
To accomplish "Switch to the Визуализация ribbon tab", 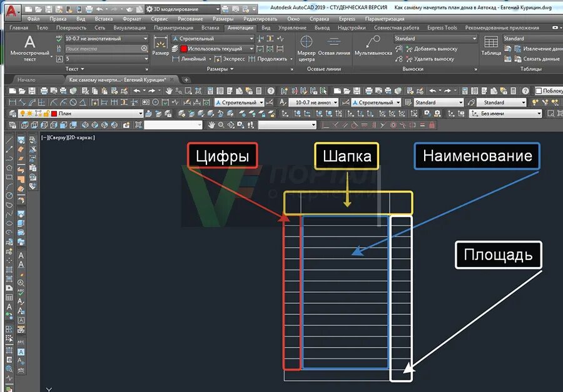I will (x=129, y=28).
